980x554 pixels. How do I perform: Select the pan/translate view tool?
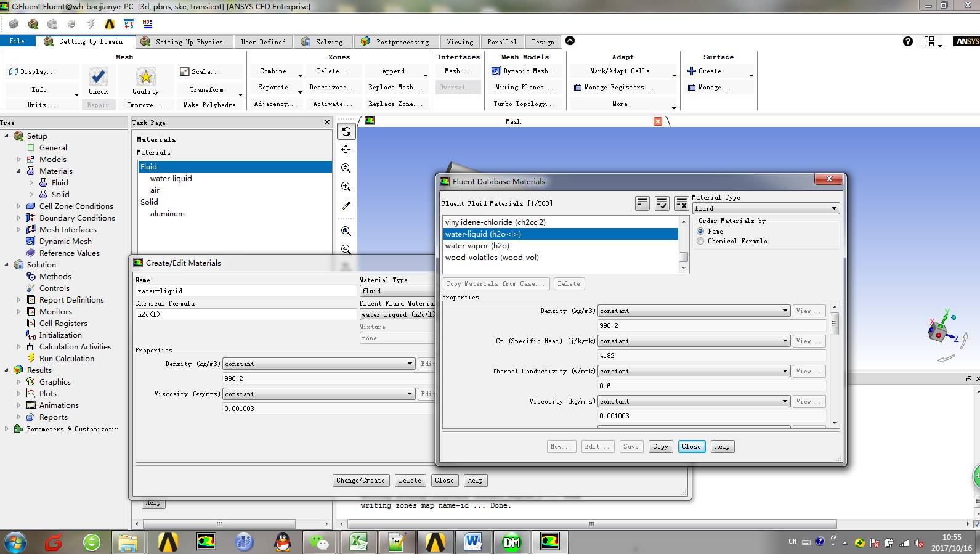click(x=346, y=149)
